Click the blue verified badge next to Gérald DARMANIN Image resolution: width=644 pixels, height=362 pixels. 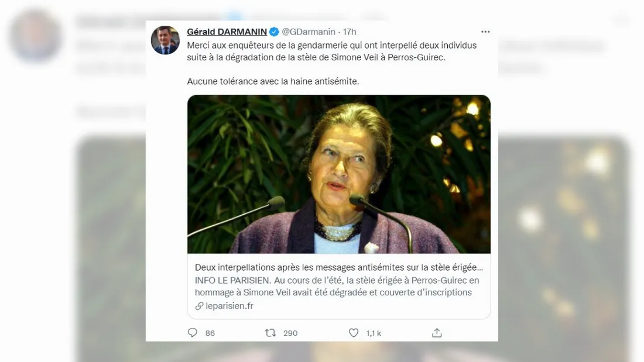click(x=274, y=32)
